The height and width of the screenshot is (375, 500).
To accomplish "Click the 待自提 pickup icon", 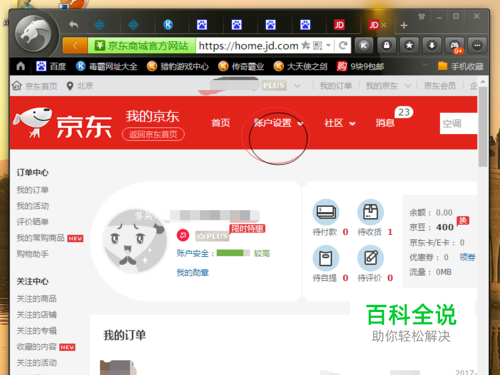I will pyautogui.click(x=326, y=258).
